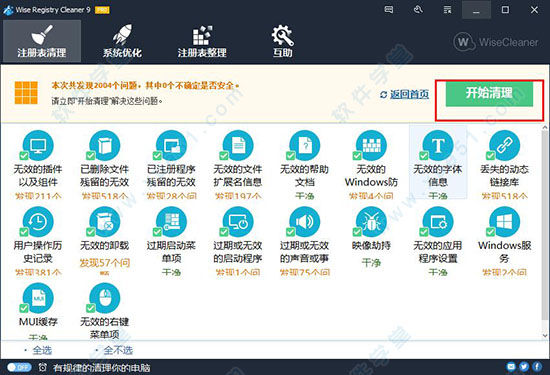This screenshot has width=550, height=375.
Task: Uncheck the MUI缓存 checkbox
Action: [x=24, y=308]
